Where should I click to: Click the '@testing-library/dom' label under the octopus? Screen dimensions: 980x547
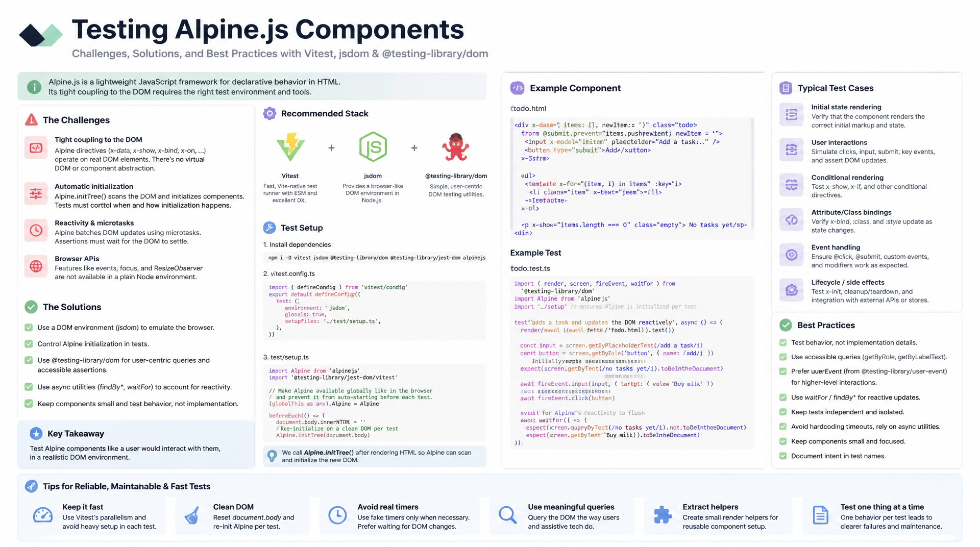(x=456, y=176)
